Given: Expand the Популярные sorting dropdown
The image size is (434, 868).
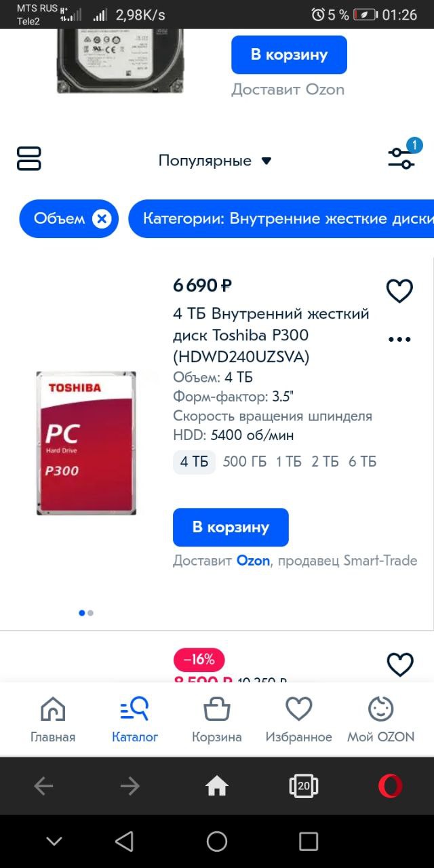Looking at the screenshot, I should pyautogui.click(x=215, y=161).
